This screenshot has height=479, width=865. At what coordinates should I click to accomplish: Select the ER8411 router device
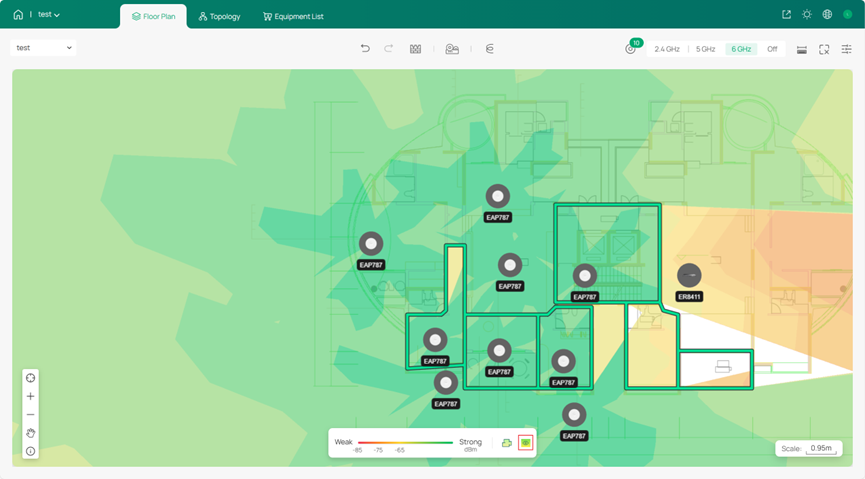(689, 275)
